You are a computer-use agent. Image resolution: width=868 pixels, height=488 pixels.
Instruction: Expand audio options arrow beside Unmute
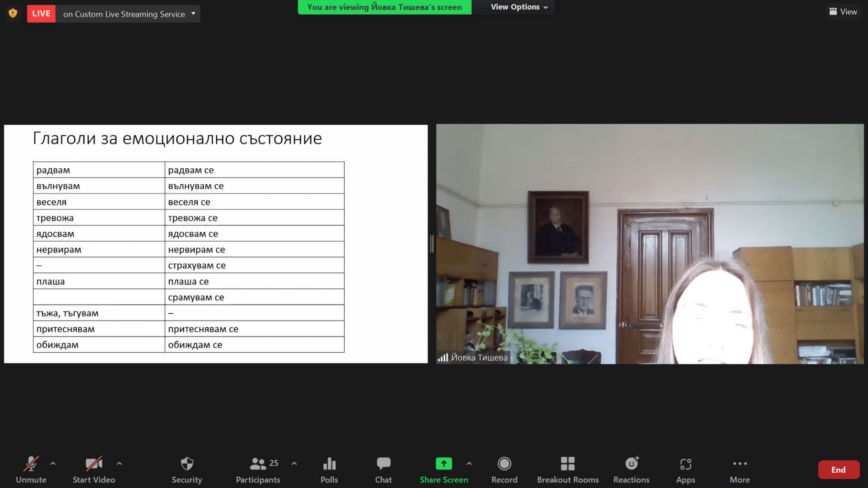[x=53, y=463]
